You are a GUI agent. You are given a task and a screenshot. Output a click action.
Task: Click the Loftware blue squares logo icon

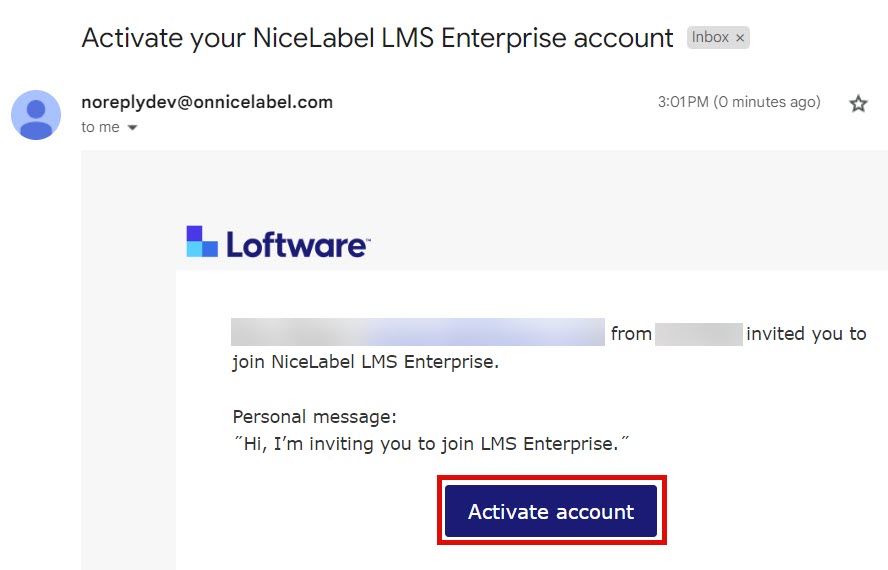tap(202, 242)
